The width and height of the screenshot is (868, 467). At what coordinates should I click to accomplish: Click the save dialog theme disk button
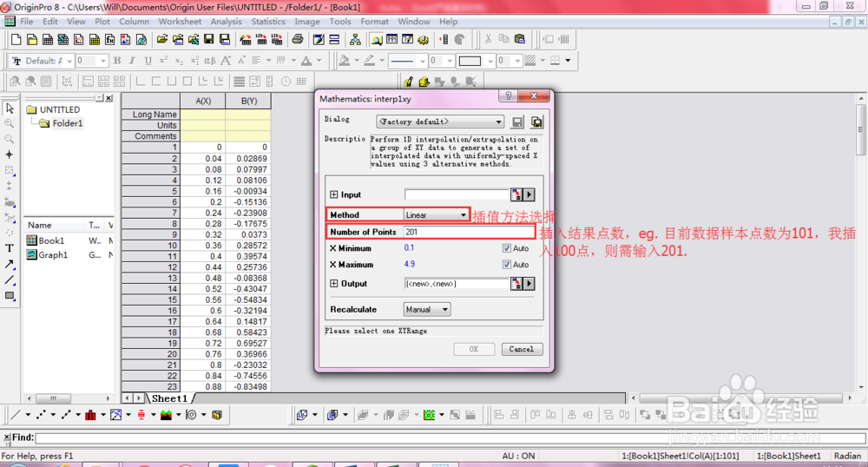(517, 122)
